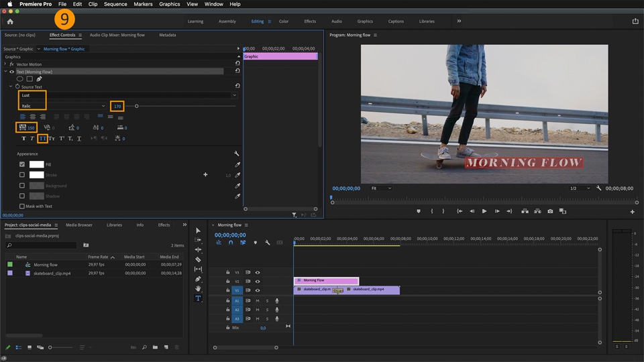Reset Vector Motion parameters
The width and height of the screenshot is (644, 362).
[x=237, y=63]
